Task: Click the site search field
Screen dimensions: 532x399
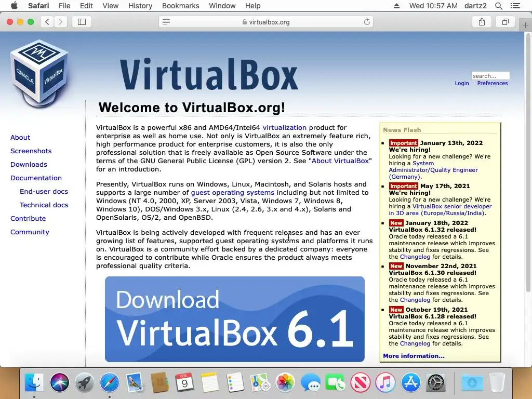Action: point(490,76)
